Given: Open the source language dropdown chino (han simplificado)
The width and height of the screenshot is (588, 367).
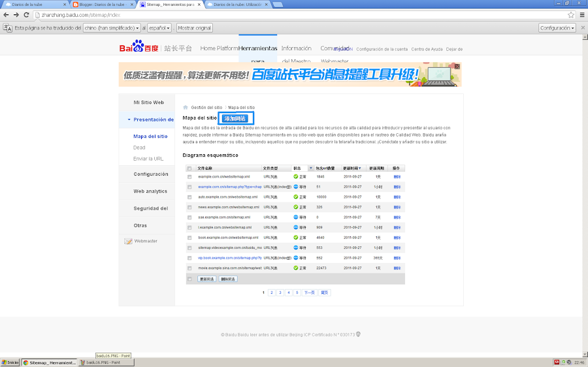Looking at the screenshot, I should [x=112, y=27].
